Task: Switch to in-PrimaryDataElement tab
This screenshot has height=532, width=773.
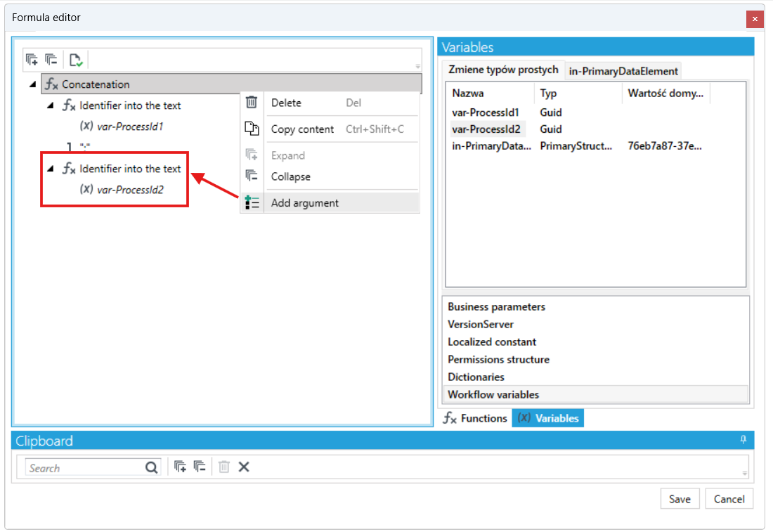Action: tap(623, 71)
